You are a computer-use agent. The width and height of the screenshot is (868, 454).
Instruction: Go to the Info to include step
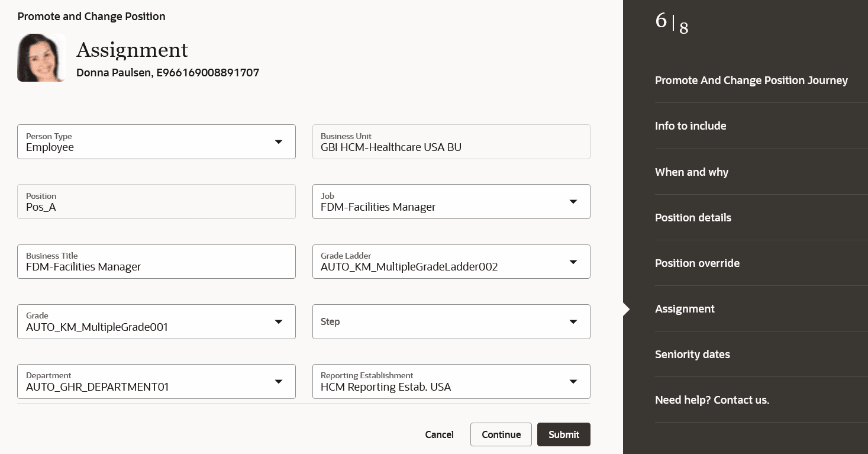pos(690,126)
